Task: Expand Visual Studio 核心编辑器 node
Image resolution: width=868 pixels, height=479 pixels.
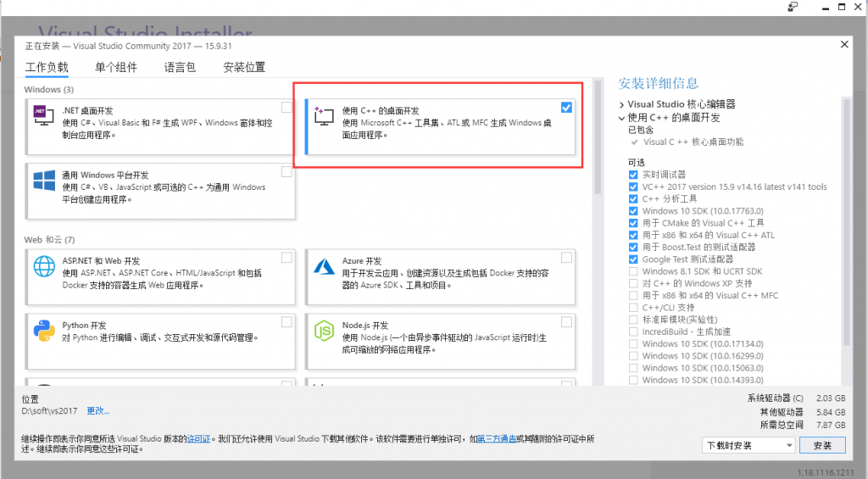Action: (x=621, y=104)
